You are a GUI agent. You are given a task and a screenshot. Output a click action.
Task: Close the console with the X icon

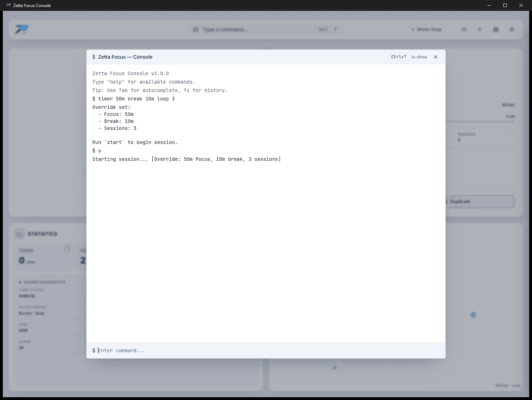[x=435, y=57]
